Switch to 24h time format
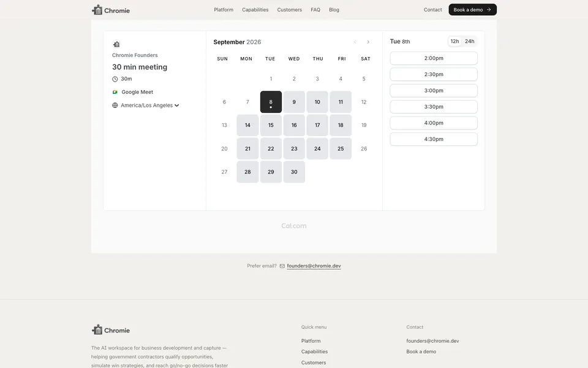588x368 pixels. click(470, 41)
